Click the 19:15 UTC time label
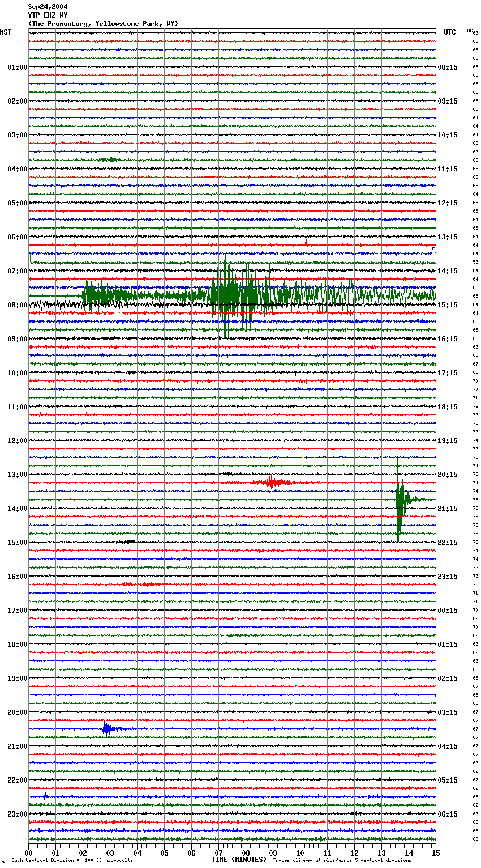Viewport: 481px width, 868px height. [x=448, y=441]
